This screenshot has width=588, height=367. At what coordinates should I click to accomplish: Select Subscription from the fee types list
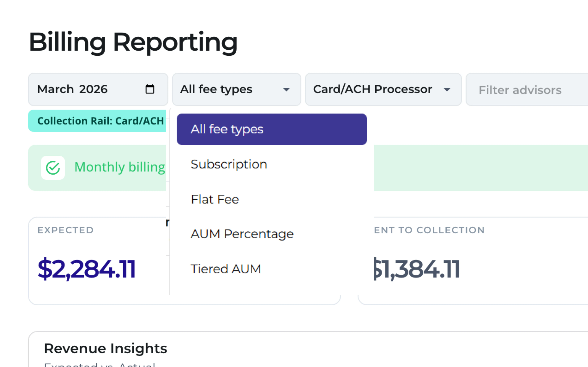pos(229,164)
